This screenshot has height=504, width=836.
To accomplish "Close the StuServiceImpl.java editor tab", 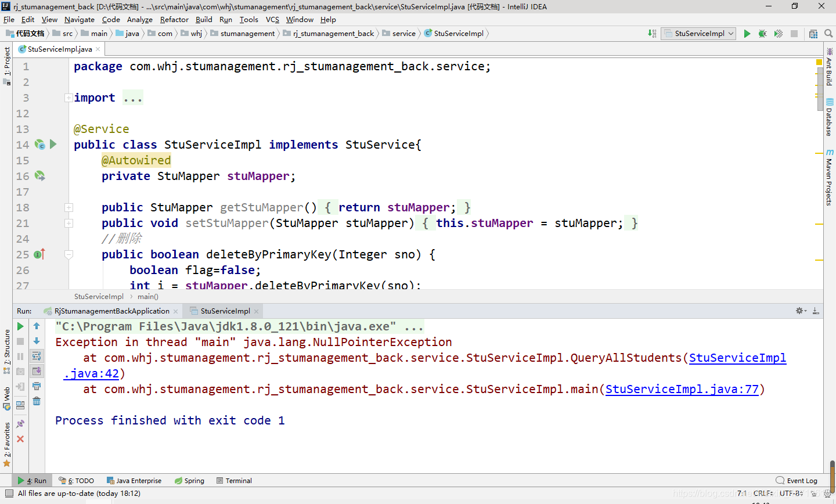I will point(98,49).
